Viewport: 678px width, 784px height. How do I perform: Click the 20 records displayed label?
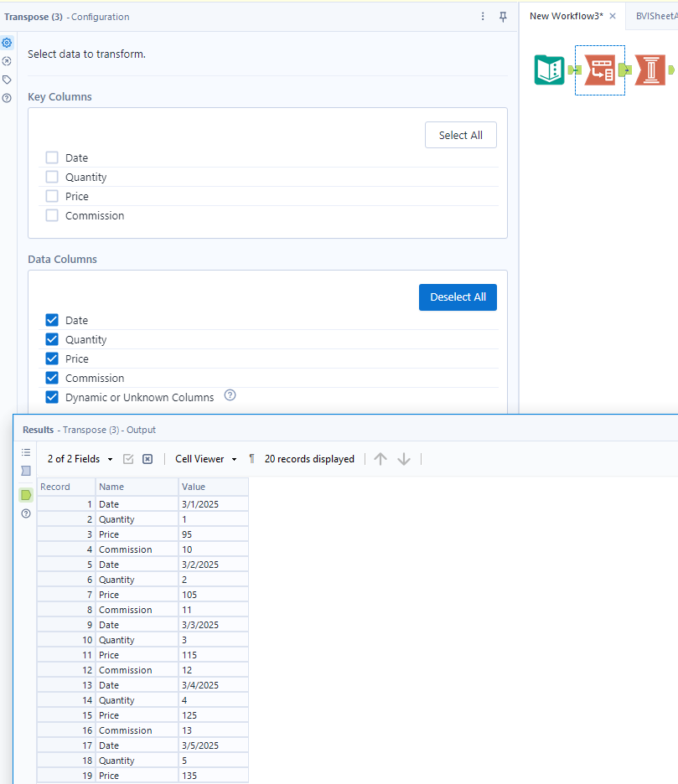[309, 459]
